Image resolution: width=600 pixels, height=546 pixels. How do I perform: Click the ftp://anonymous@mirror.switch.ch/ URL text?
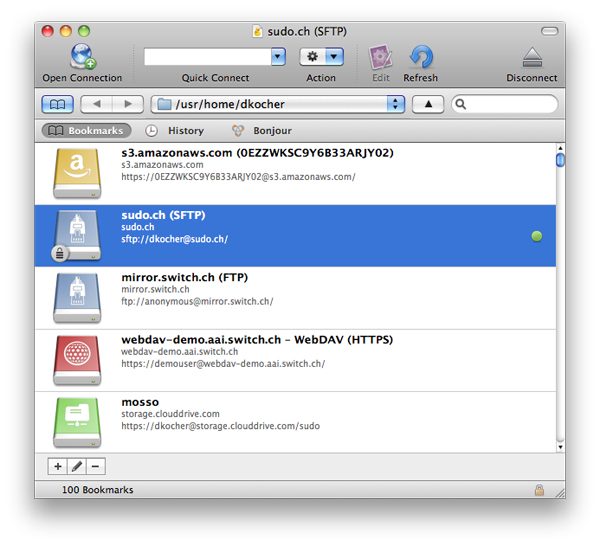(x=197, y=302)
